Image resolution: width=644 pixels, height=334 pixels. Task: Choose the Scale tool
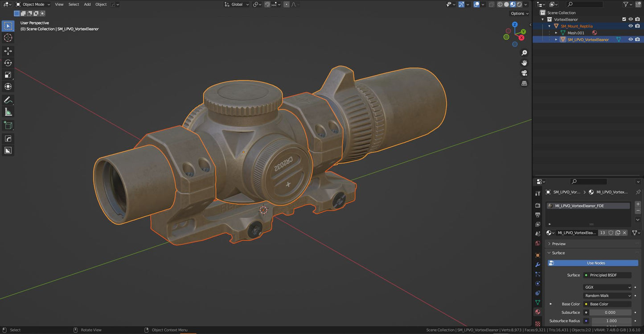click(x=8, y=75)
